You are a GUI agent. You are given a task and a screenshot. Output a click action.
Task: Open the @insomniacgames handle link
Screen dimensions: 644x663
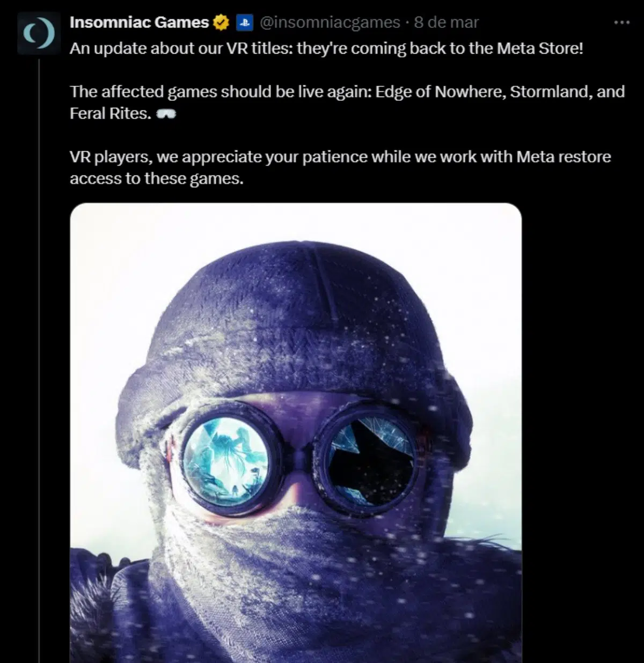(x=330, y=23)
